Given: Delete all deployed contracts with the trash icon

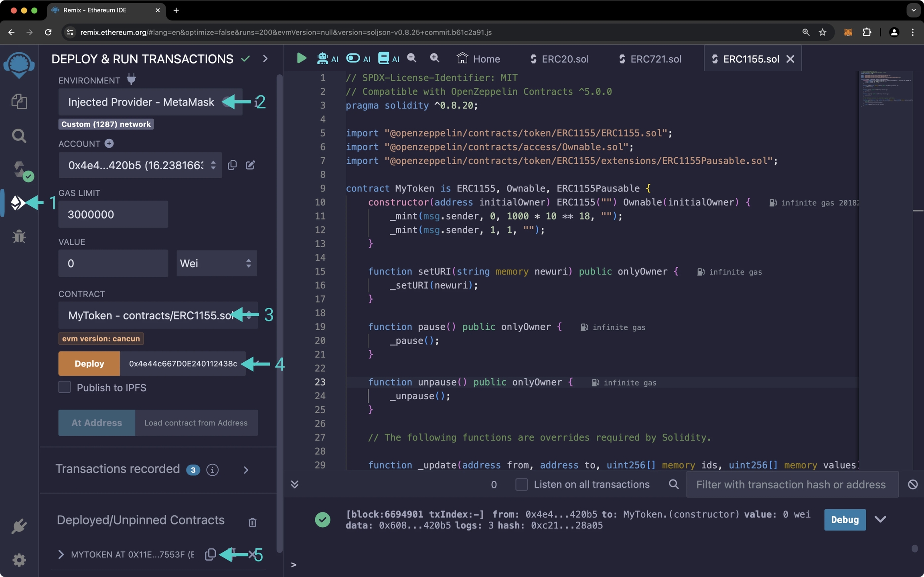Looking at the screenshot, I should pyautogui.click(x=252, y=522).
